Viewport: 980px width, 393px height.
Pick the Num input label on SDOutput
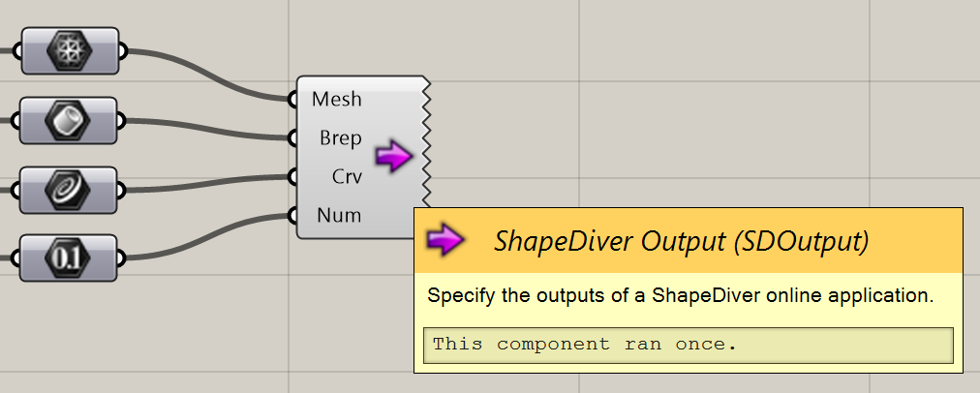(x=340, y=215)
